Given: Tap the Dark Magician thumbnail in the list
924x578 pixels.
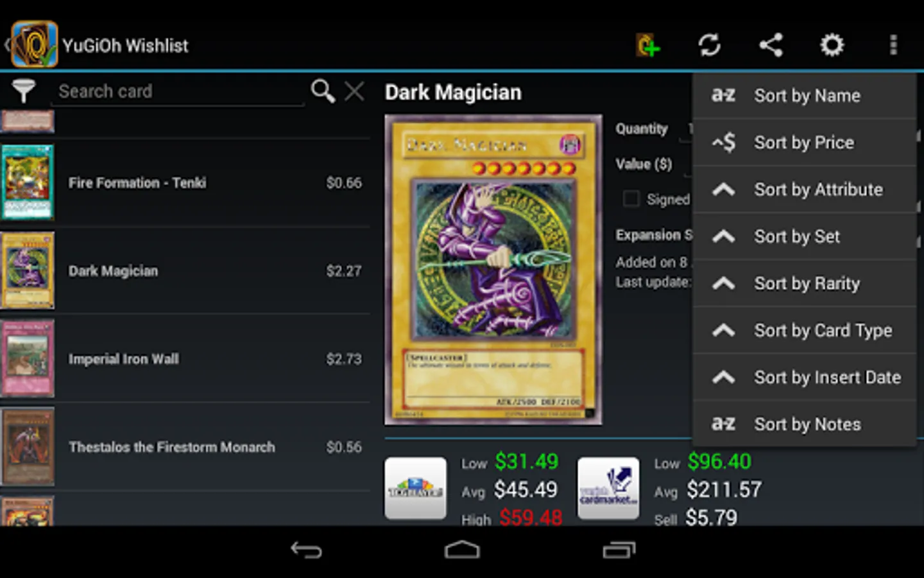Looking at the screenshot, I should (x=27, y=270).
